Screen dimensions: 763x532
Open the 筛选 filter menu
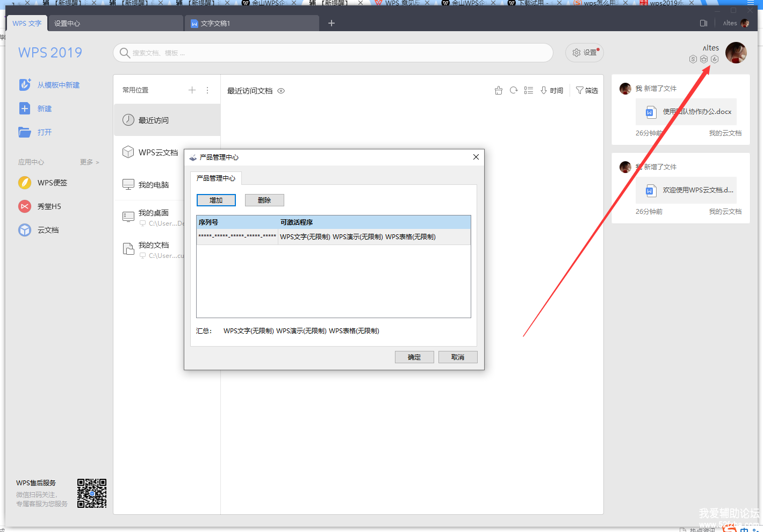click(x=587, y=90)
